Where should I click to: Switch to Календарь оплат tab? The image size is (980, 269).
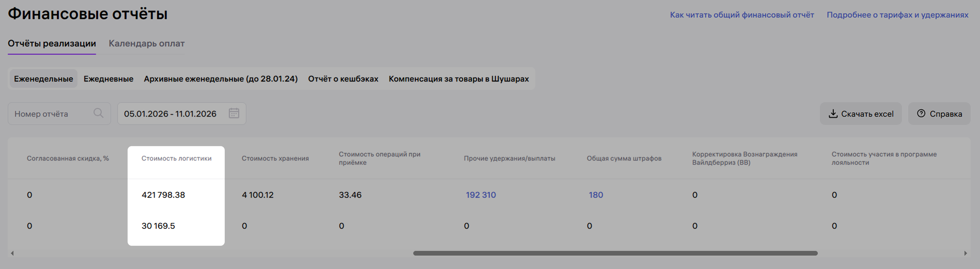tap(146, 44)
